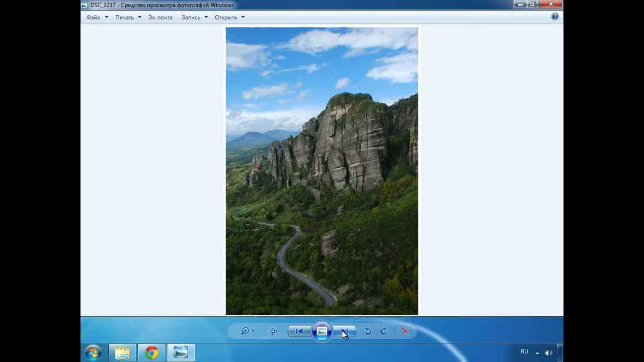The image size is (644, 362).
Task: Rotate photo counterclockwise
Action: pyautogui.click(x=368, y=331)
